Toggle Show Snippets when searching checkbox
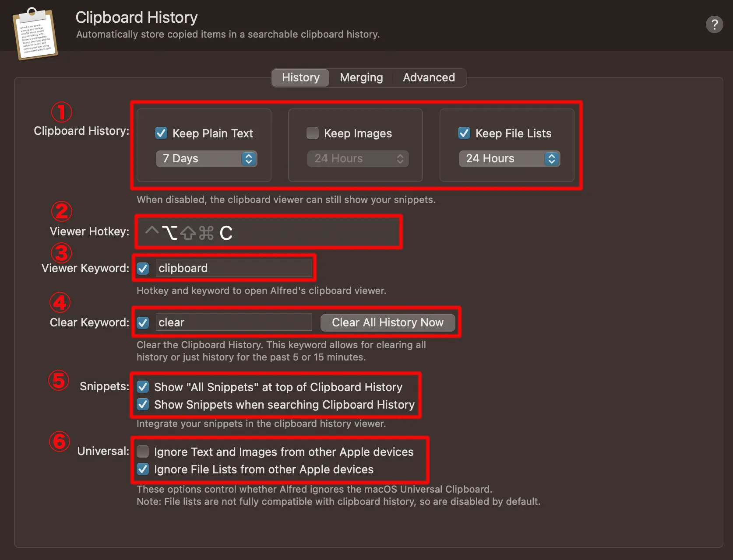 coord(143,404)
